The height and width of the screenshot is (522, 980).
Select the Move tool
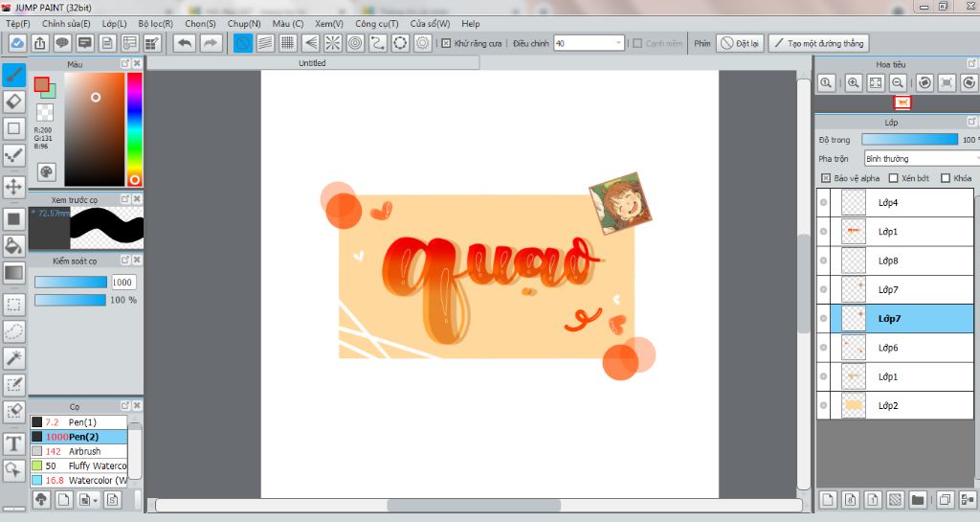tap(13, 187)
